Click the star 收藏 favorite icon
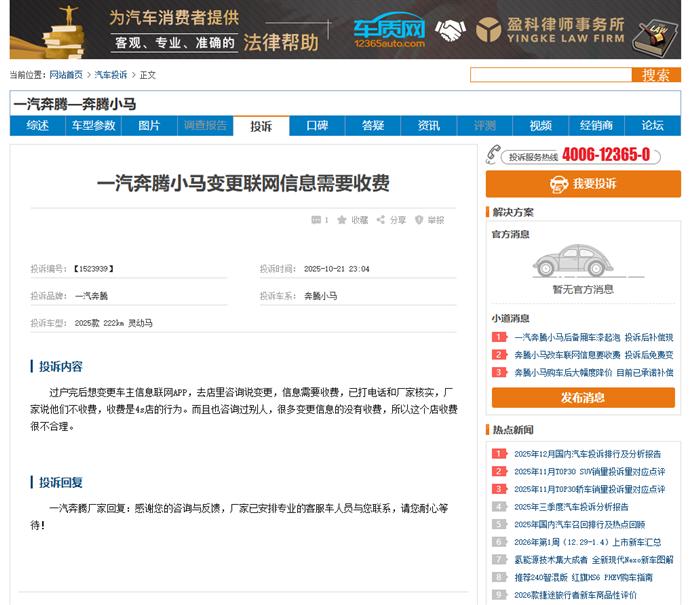This screenshot has width=700, height=605. (x=342, y=220)
